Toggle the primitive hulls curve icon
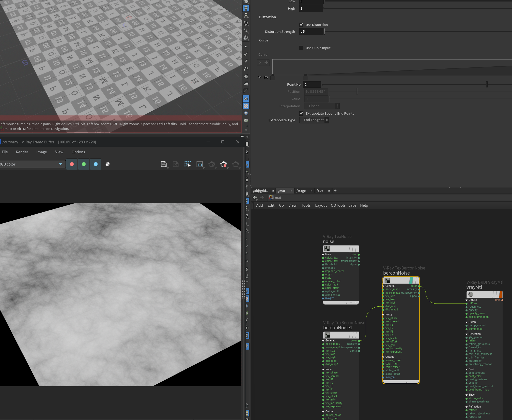The height and width of the screenshot is (420, 512). 246,91
